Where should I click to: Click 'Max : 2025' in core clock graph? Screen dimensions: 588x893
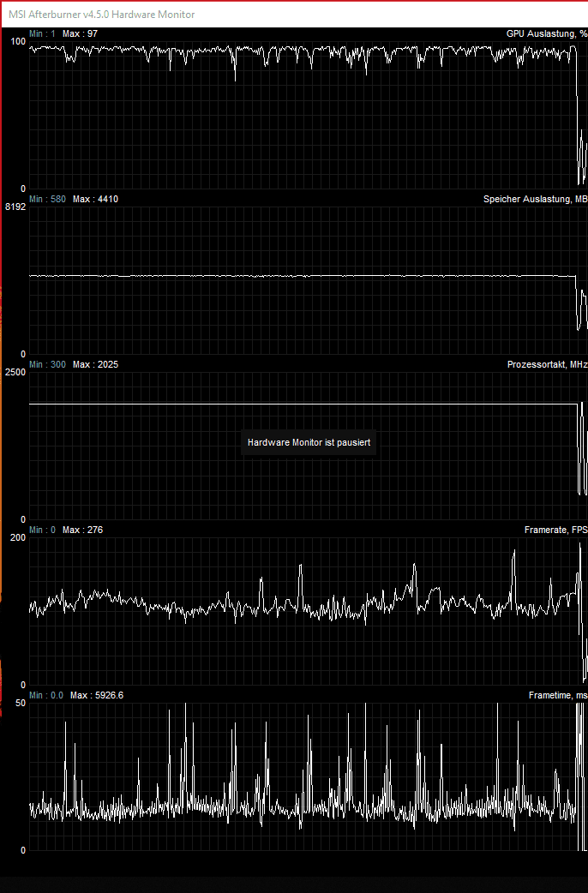pyautogui.click(x=95, y=364)
